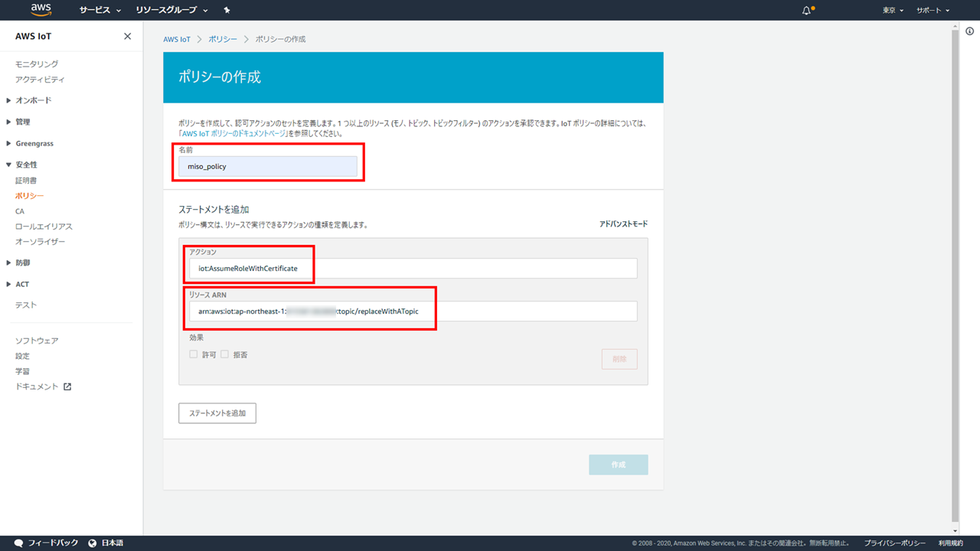980x551 pixels.
Task: Select 証明書 in the sidebar
Action: [x=26, y=181]
